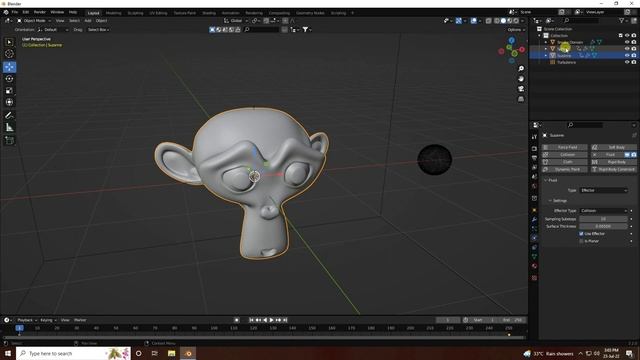Open Object Mode dropdown
The image size is (640, 360).
pos(34,20)
